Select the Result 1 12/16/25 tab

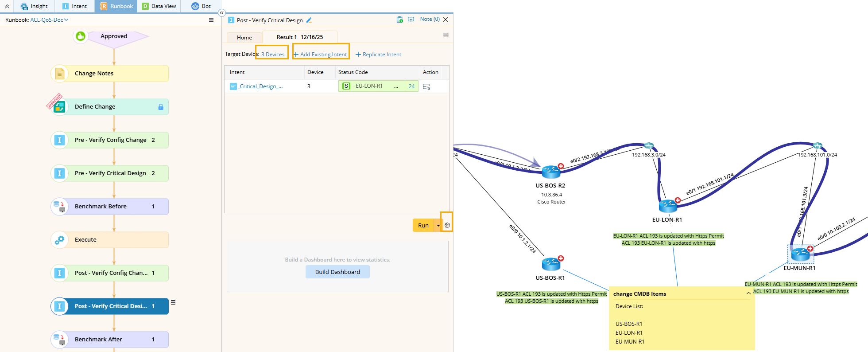point(300,37)
